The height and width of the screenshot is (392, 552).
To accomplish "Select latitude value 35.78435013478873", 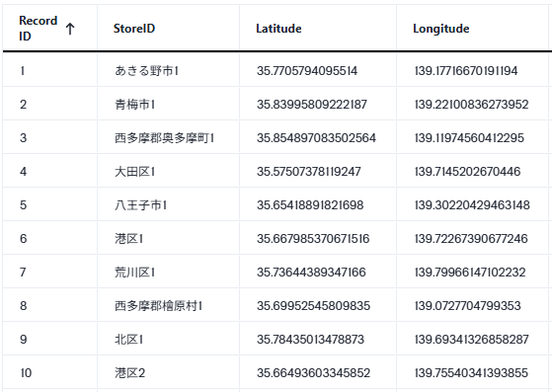I will point(310,340).
